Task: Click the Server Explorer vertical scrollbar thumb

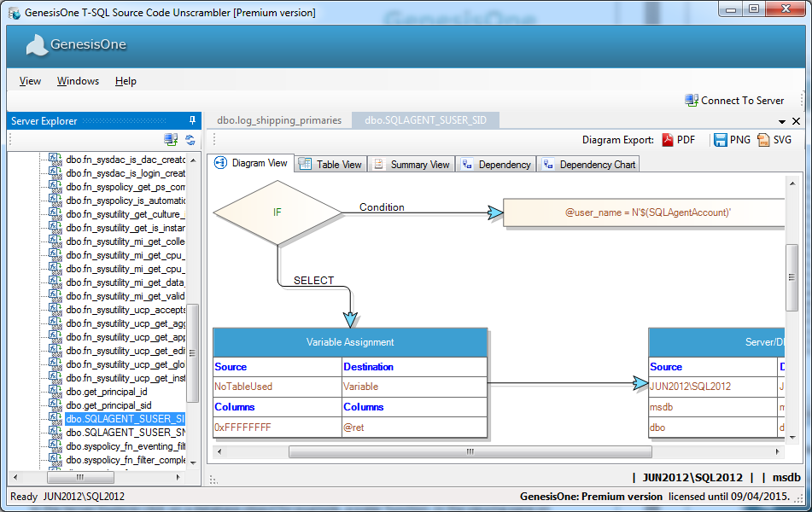Action: 193,353
